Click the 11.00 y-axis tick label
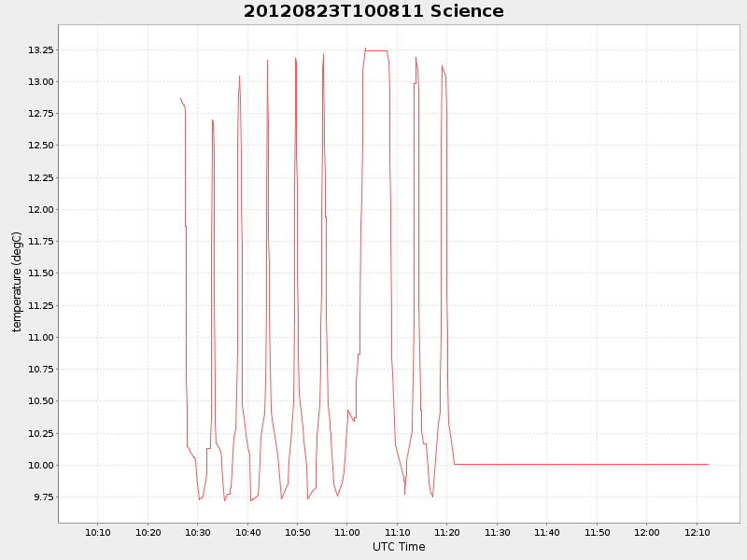The height and width of the screenshot is (560, 747). point(40,337)
